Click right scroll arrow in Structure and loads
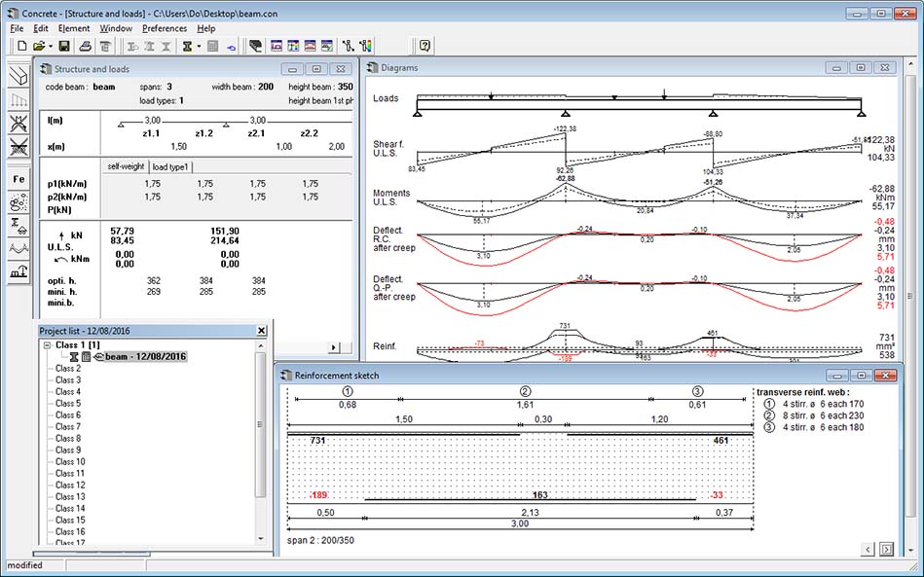 334,347
